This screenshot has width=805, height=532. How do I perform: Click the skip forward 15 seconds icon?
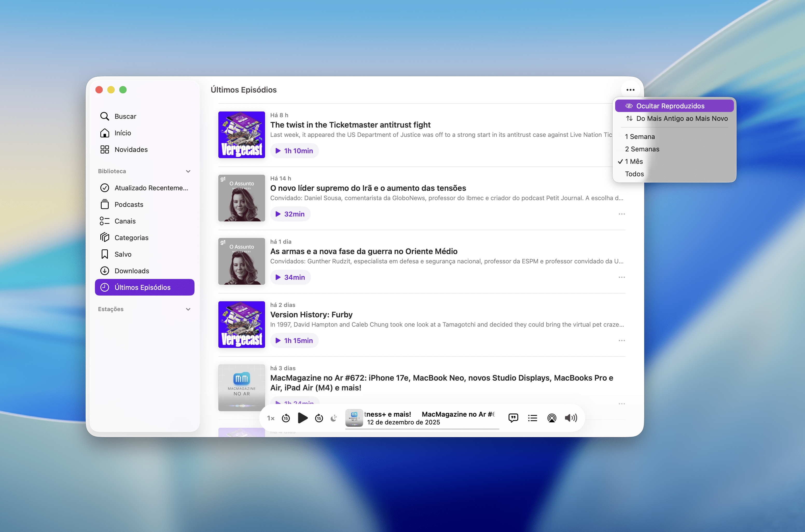tap(319, 418)
